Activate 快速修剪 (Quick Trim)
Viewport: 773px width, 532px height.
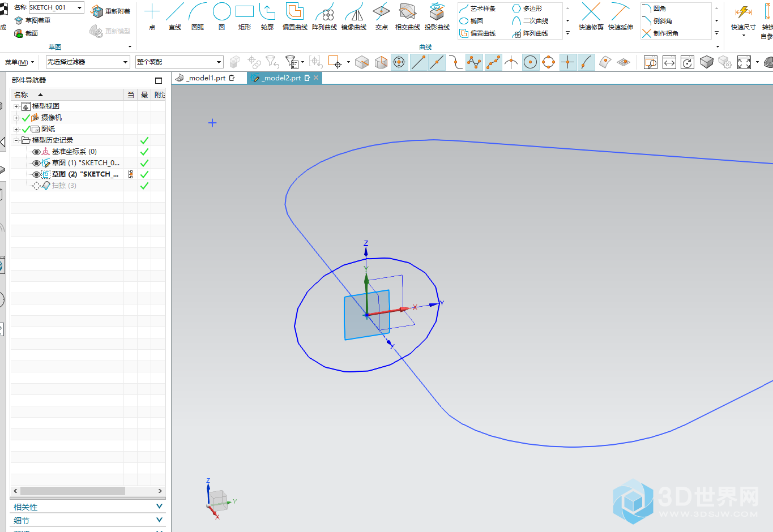pos(591,16)
